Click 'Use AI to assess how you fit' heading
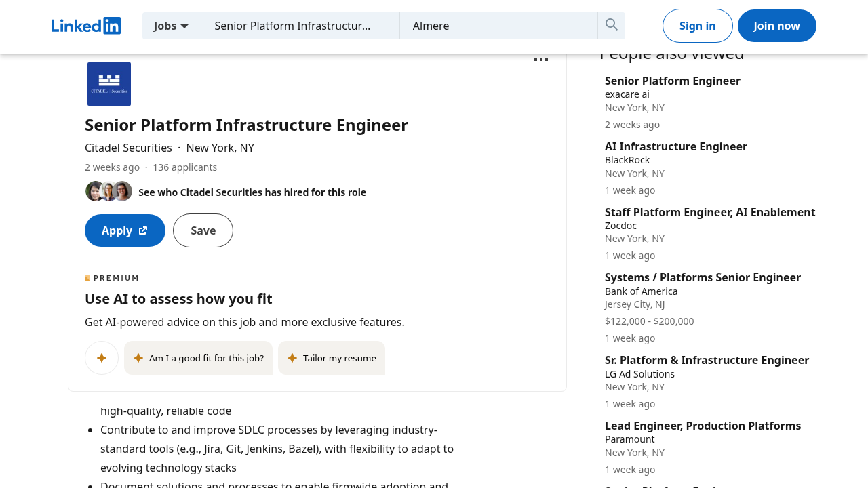The height and width of the screenshot is (488, 868). click(x=178, y=299)
